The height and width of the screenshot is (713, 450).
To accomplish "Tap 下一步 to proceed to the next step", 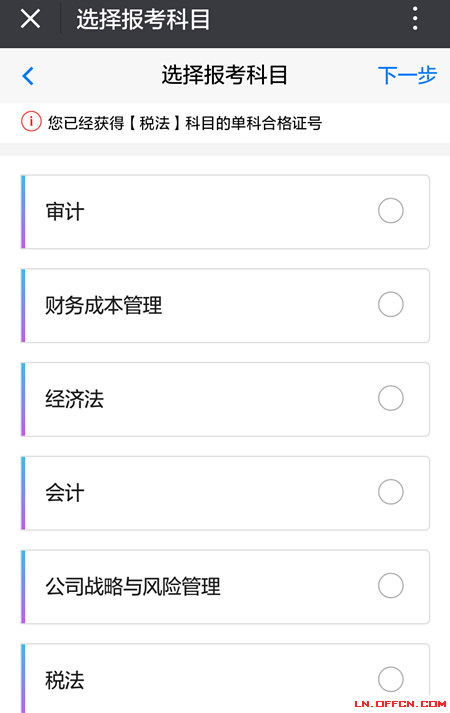I will click(407, 75).
